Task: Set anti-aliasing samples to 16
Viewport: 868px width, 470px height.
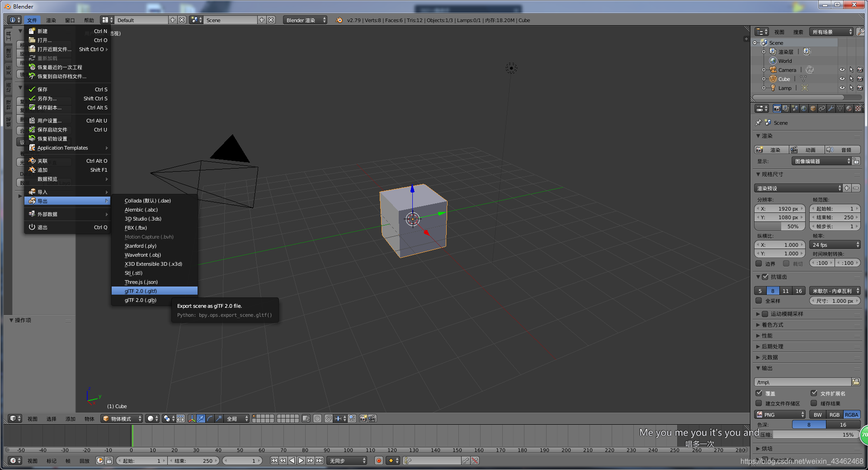Action: pyautogui.click(x=799, y=291)
